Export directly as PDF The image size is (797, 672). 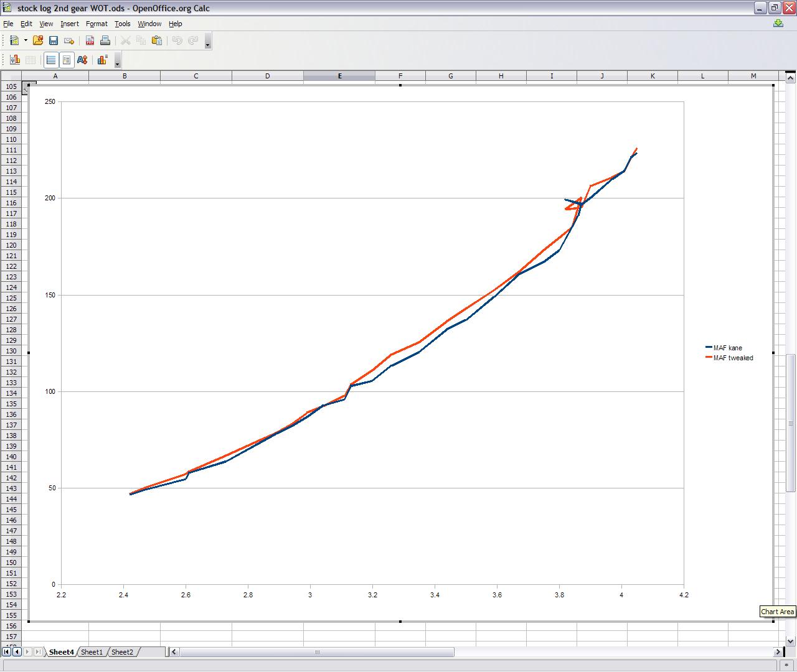click(x=90, y=40)
